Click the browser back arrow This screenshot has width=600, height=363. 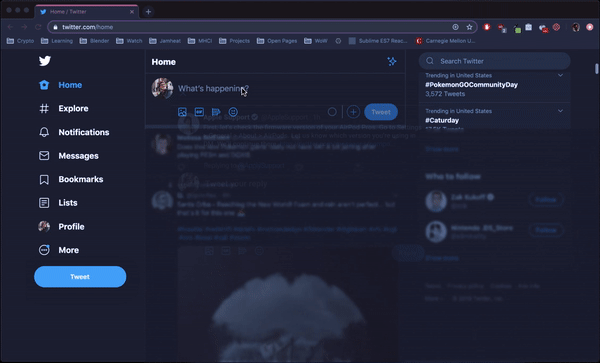(10, 27)
